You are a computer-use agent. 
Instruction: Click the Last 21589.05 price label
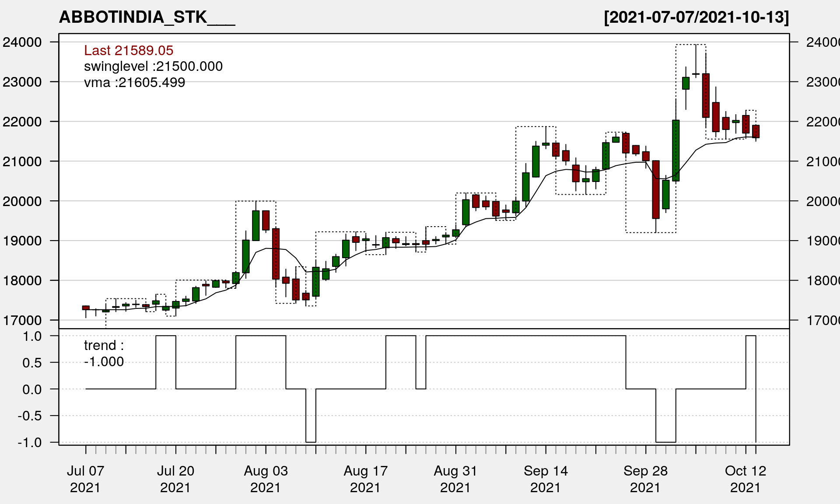(129, 50)
